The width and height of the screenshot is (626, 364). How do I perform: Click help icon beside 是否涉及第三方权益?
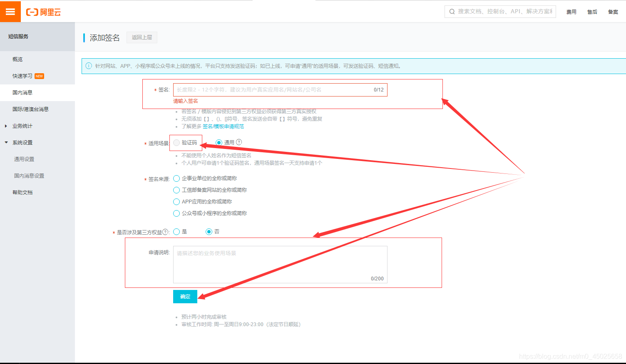click(x=165, y=232)
